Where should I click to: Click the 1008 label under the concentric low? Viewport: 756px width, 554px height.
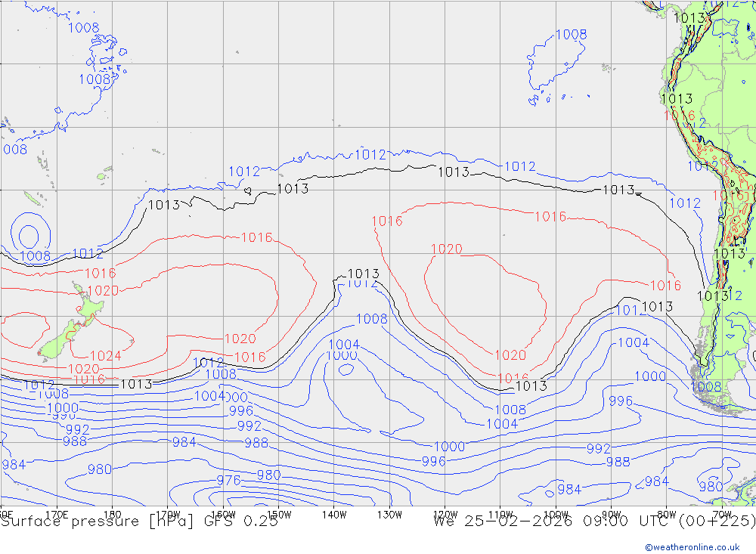point(36,255)
